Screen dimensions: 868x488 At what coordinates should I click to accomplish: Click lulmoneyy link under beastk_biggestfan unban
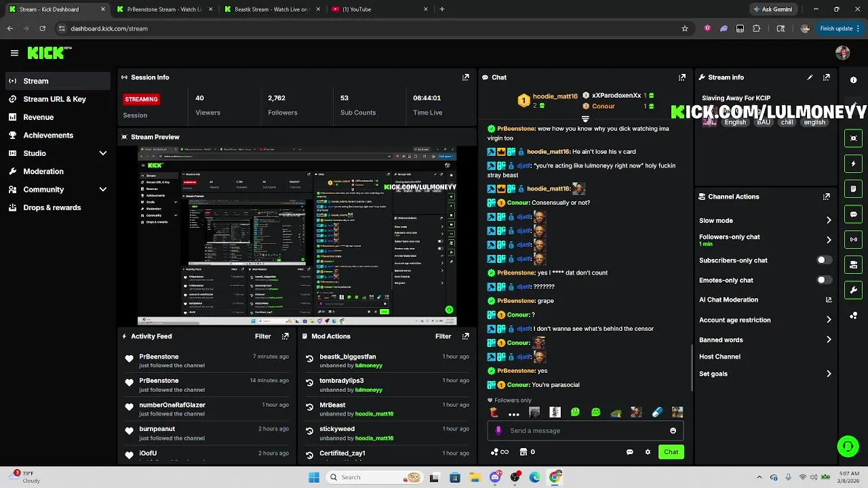pyautogui.click(x=369, y=365)
